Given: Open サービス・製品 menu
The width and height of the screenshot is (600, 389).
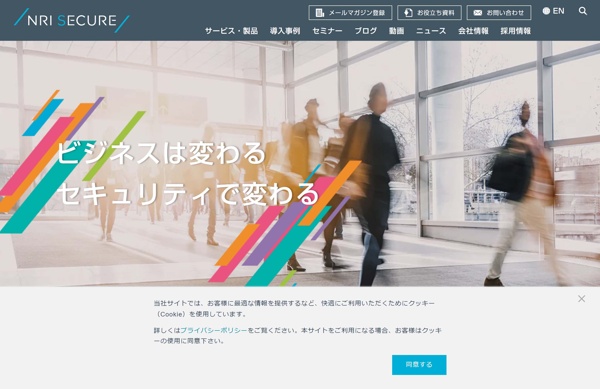Looking at the screenshot, I should [x=232, y=31].
